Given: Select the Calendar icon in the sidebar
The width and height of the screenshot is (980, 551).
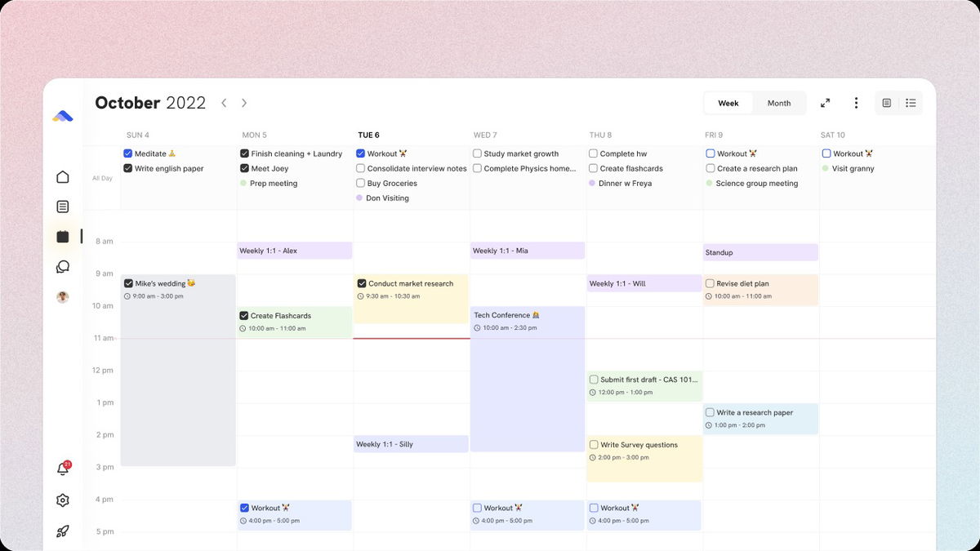Looking at the screenshot, I should 63,237.
